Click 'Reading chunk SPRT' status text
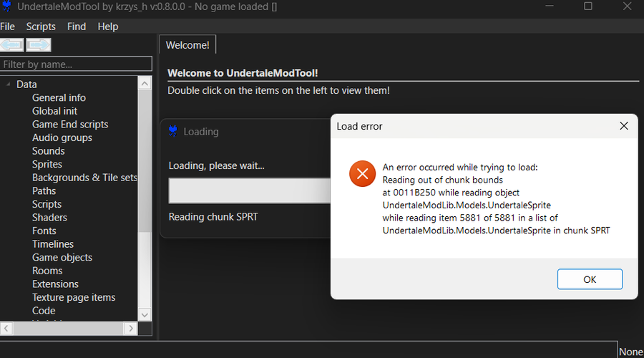The image size is (644, 358). [x=213, y=217]
